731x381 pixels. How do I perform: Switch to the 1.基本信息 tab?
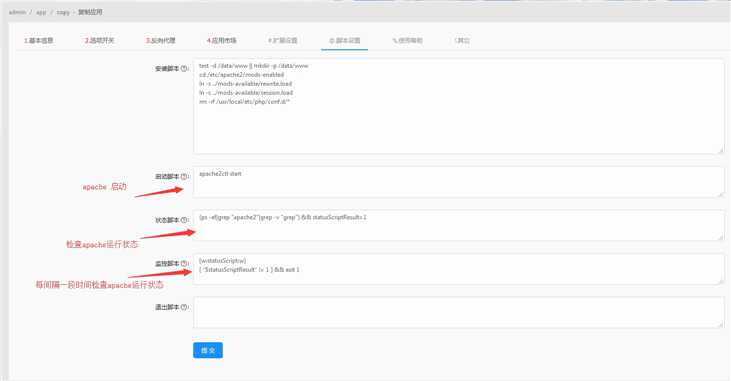39,41
